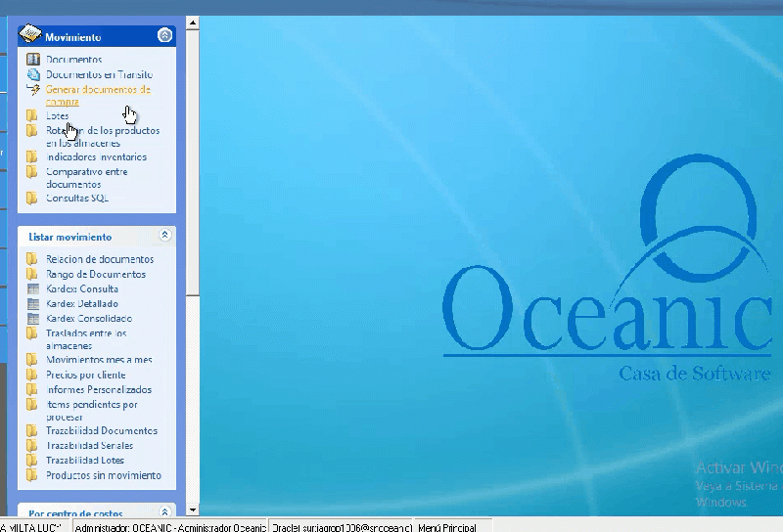783x532 pixels.
Task: Collapse the Por centro de costos panel
Action: (164, 510)
